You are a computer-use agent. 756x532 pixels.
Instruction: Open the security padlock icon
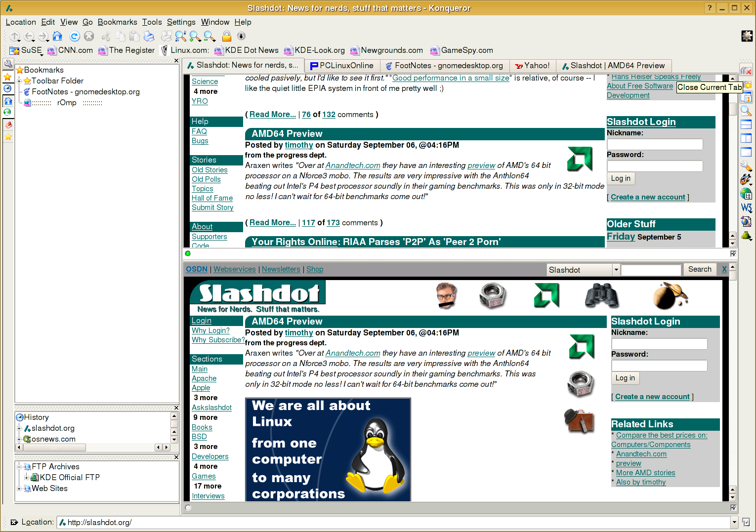click(227, 36)
